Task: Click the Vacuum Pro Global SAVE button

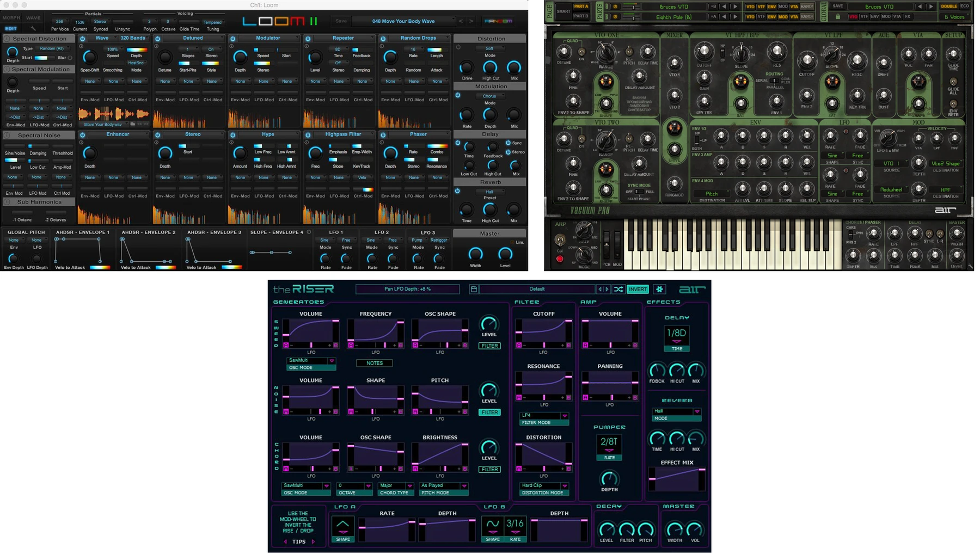Action: [x=838, y=7]
